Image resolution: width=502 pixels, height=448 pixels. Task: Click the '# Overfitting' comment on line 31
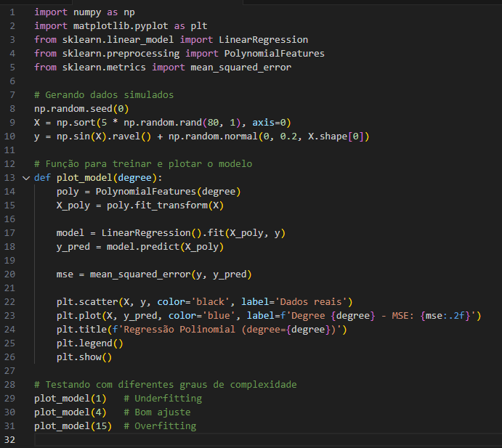(160, 426)
